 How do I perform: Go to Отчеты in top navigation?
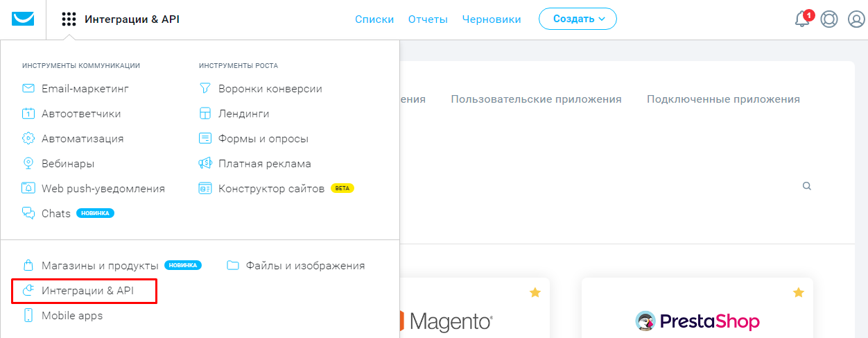[x=428, y=19]
